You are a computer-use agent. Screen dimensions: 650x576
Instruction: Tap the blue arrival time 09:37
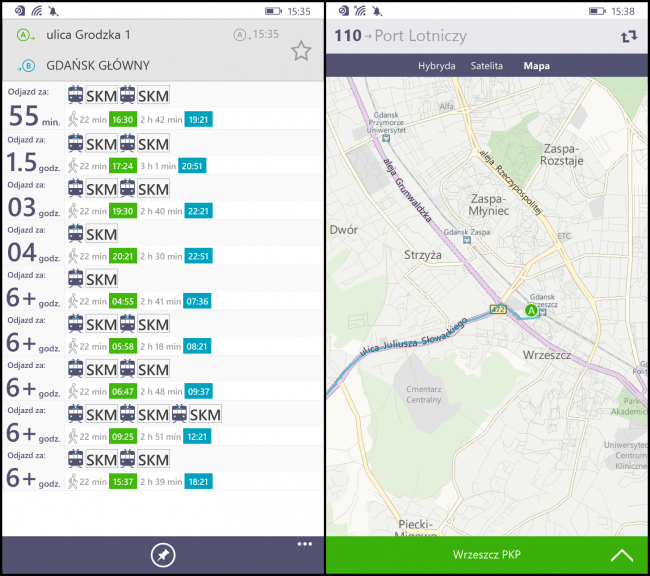tap(198, 391)
